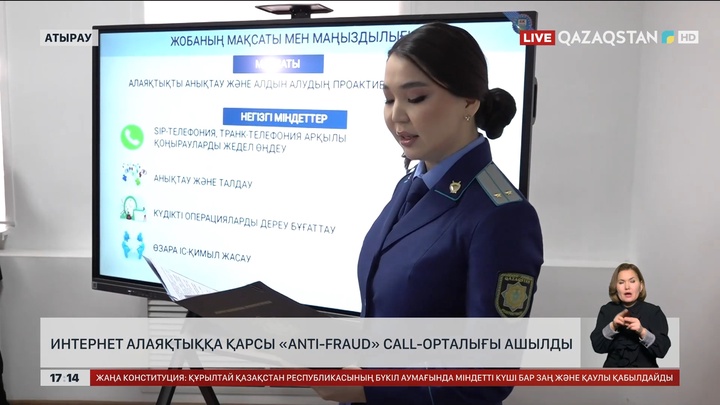Click the 'АНЫҚТАУ ЖӘНЕ ТАЛДАУ' text

click(x=203, y=181)
